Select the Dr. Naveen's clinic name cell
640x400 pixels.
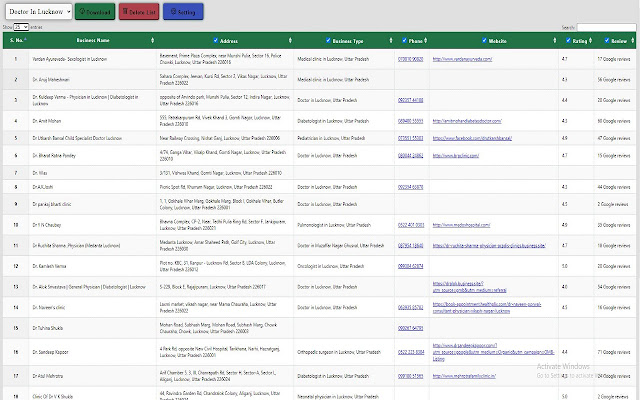tap(92, 308)
